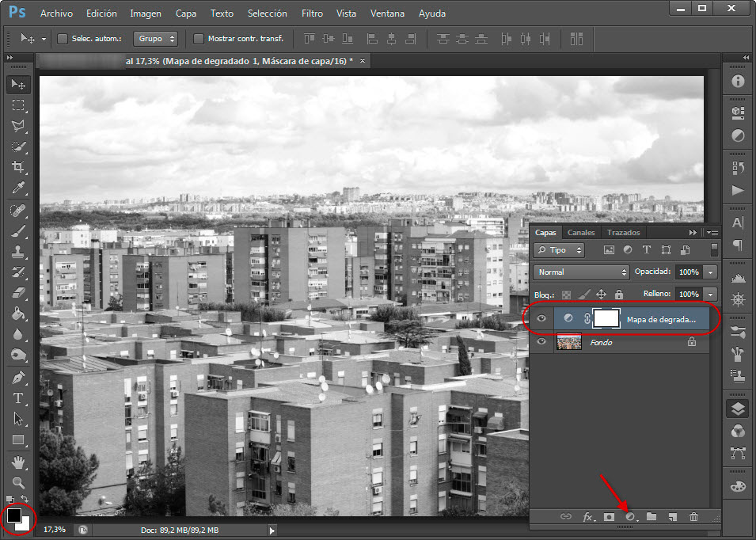Select the Crop tool
The image size is (756, 540).
click(x=18, y=167)
